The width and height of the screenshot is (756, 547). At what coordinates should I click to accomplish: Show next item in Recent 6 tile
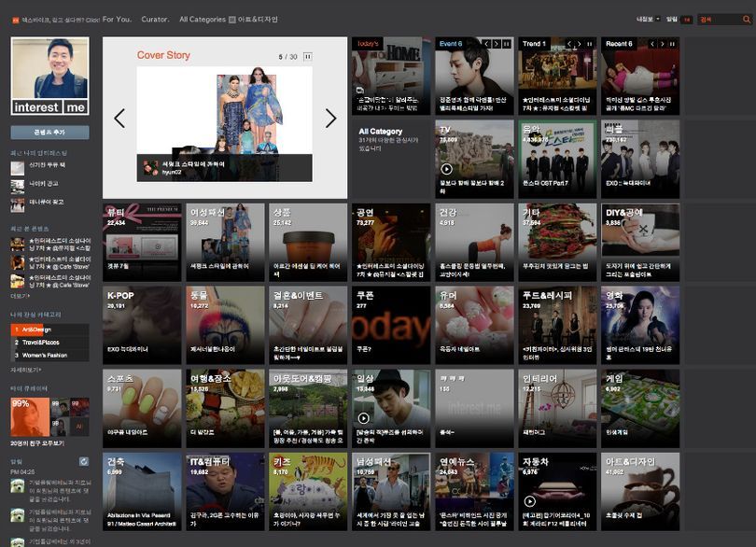point(662,44)
